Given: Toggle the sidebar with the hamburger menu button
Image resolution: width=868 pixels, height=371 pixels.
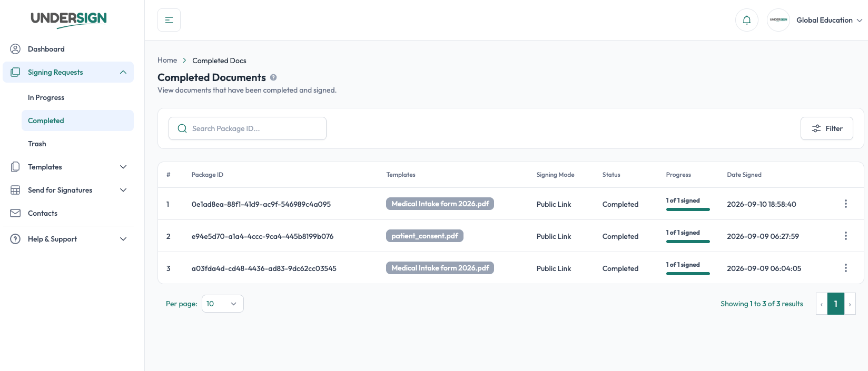Looking at the screenshot, I should tap(169, 20).
